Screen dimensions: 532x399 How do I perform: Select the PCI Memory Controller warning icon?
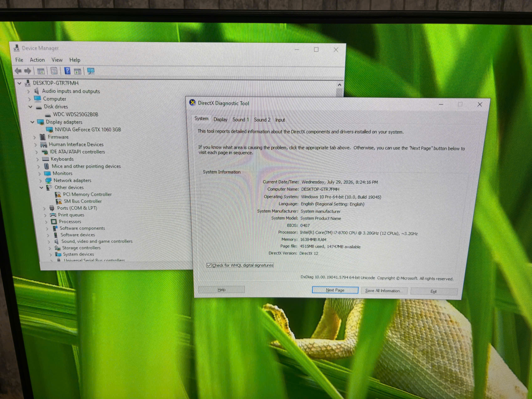tap(58, 194)
